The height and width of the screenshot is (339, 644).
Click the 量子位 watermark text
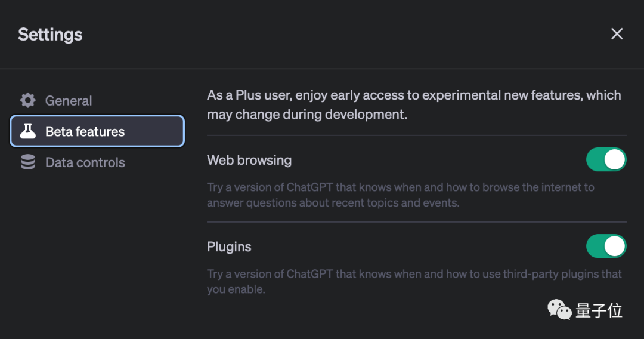599,310
